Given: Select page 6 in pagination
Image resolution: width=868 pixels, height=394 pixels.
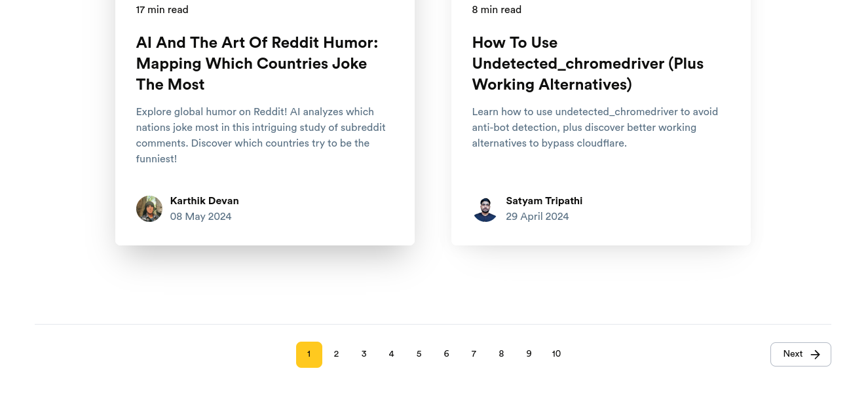Looking at the screenshot, I should 446,354.
